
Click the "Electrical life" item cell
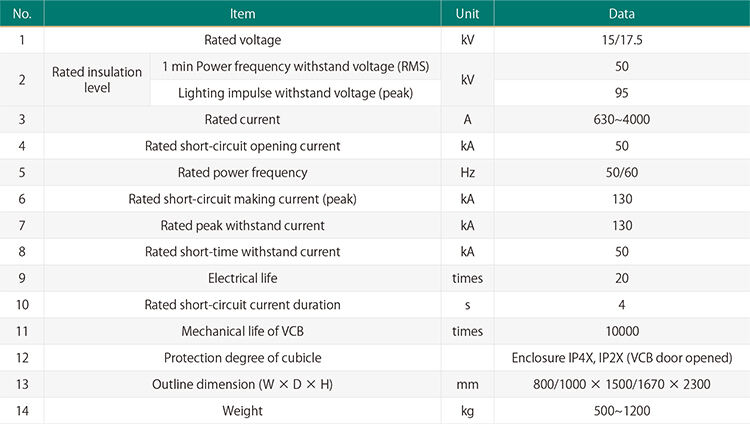tap(242, 278)
